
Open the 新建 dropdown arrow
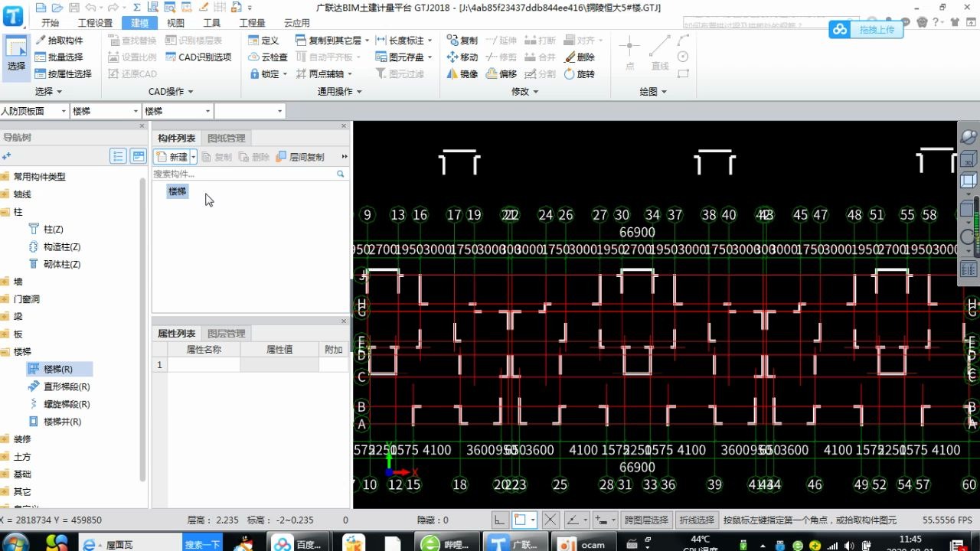[194, 157]
